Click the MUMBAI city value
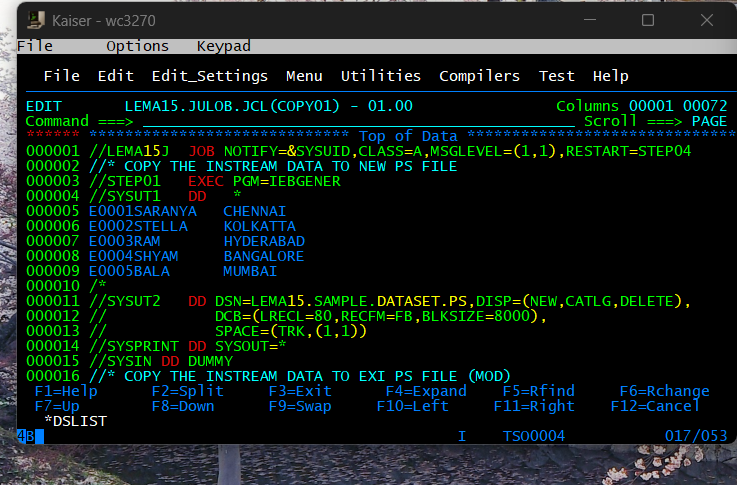This screenshot has height=485, width=737. tap(250, 271)
